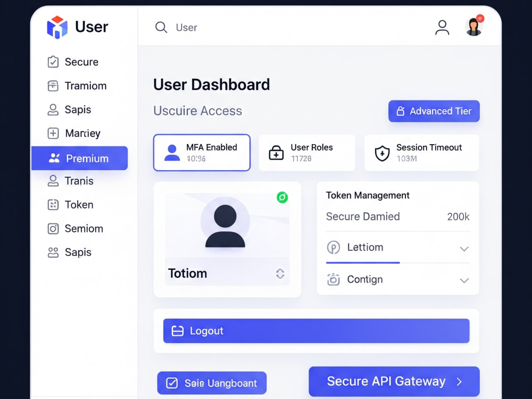
Task: Click the colorful cube app logo
Action: click(57, 27)
